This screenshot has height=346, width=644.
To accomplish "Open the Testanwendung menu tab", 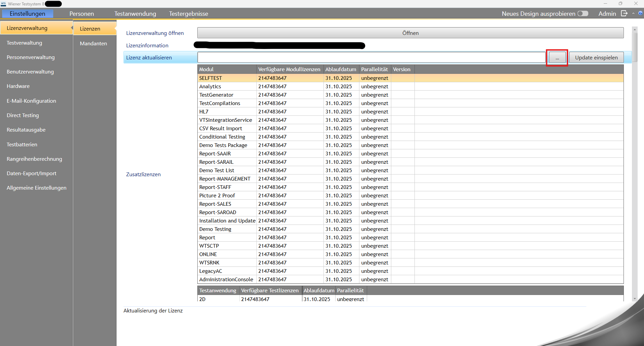I will click(135, 14).
